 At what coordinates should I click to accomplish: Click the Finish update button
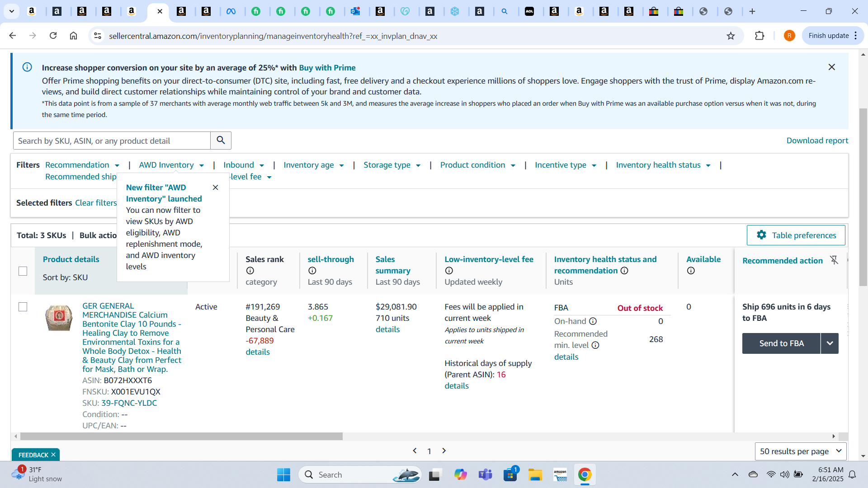(832, 36)
